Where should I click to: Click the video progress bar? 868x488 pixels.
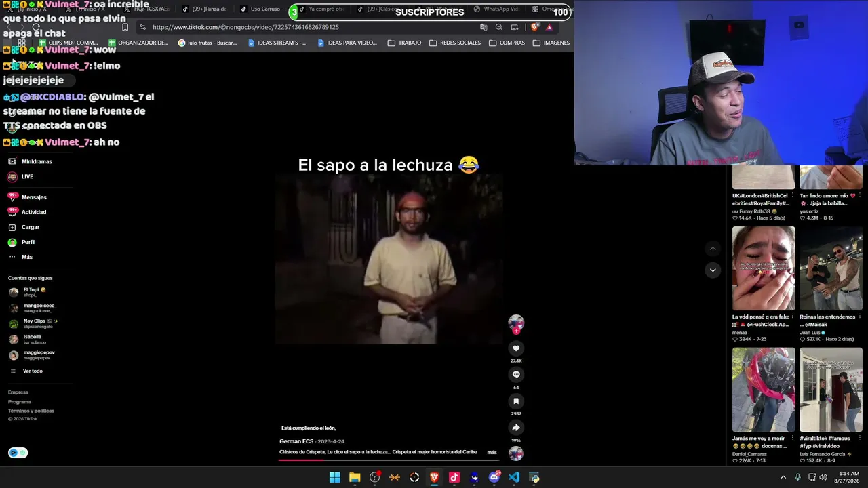pyautogui.click(x=389, y=460)
